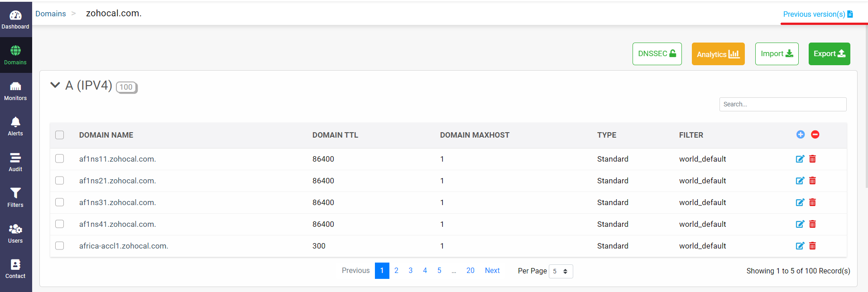Open Filters funnel in the sidebar
This screenshot has width=868, height=292.
pos(15,198)
